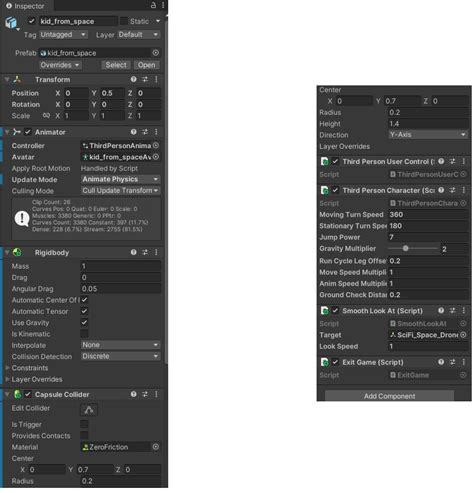Click the Angular Drag field showing 0.05
474x493 pixels.
pyautogui.click(x=121, y=289)
